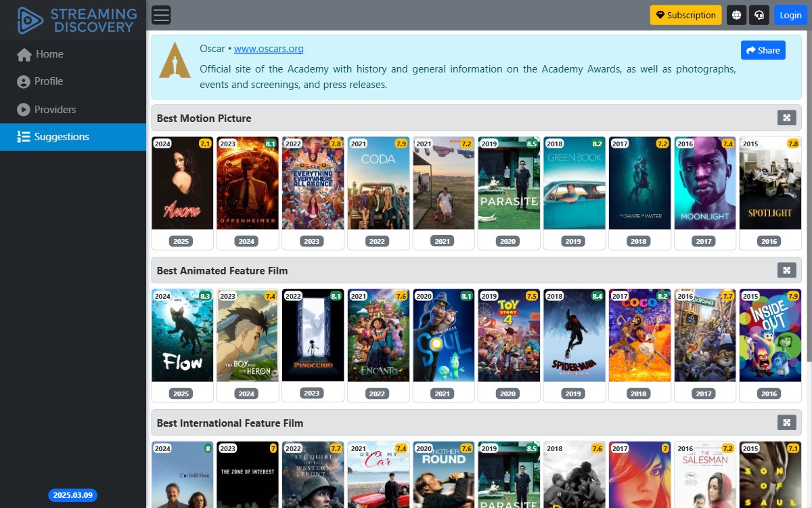The image size is (812, 508).
Task: Open the Son of Saul poster
Action: pos(770,475)
